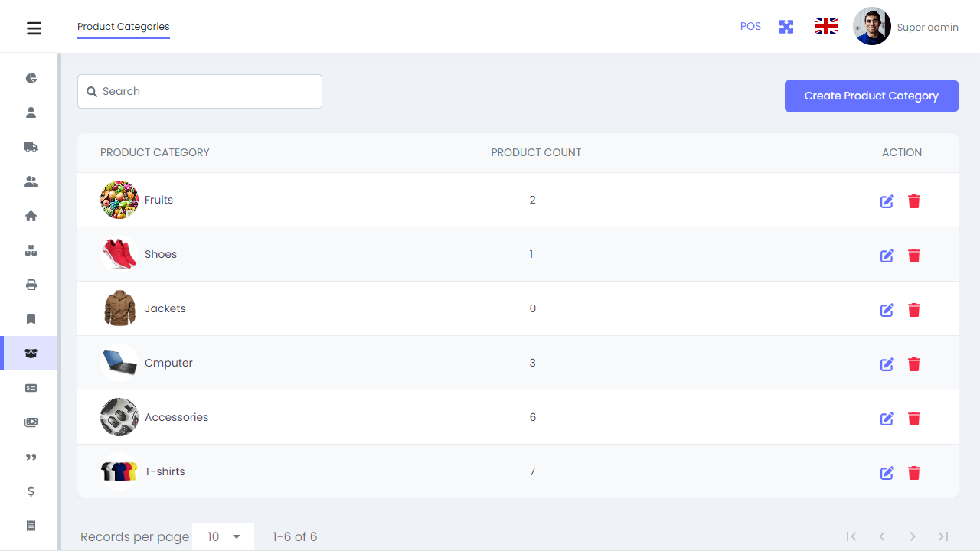
Task: Switch language via the UK flag
Action: 825,25
